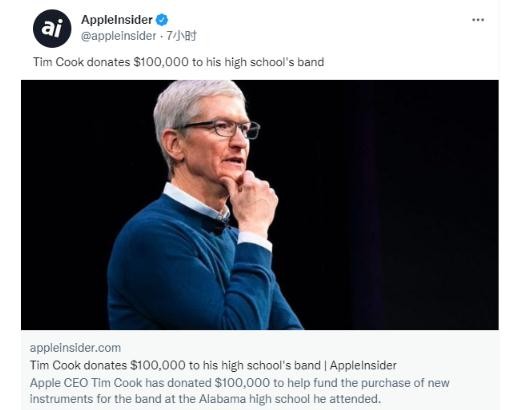Viewport: 523px width, 410px height.
Task: Click the raised hand in the photo
Action: [x=252, y=202]
